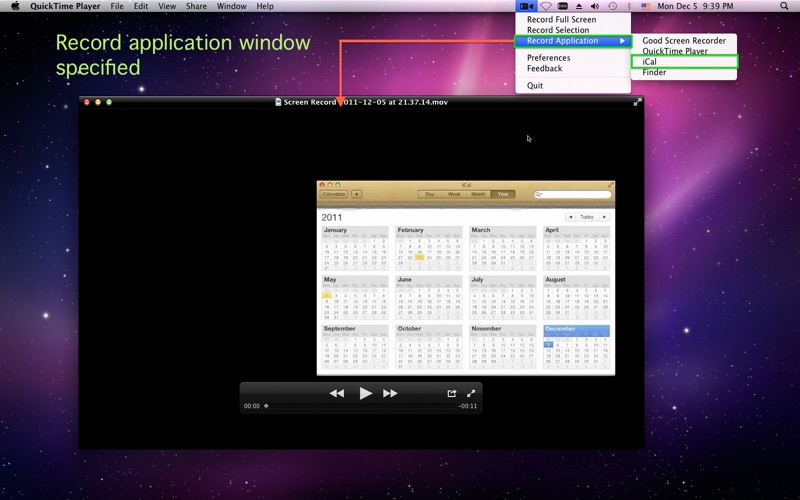Open the View menu
The image size is (800, 500).
tap(167, 6)
